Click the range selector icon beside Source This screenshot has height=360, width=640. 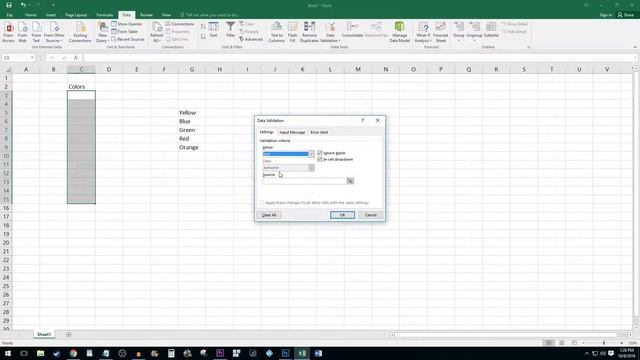[x=350, y=181]
